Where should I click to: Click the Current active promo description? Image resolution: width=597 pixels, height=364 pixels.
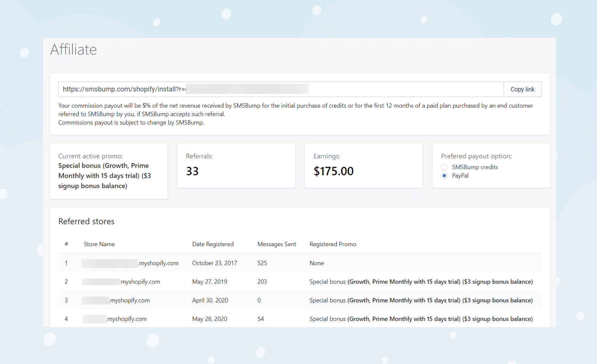[x=104, y=175]
